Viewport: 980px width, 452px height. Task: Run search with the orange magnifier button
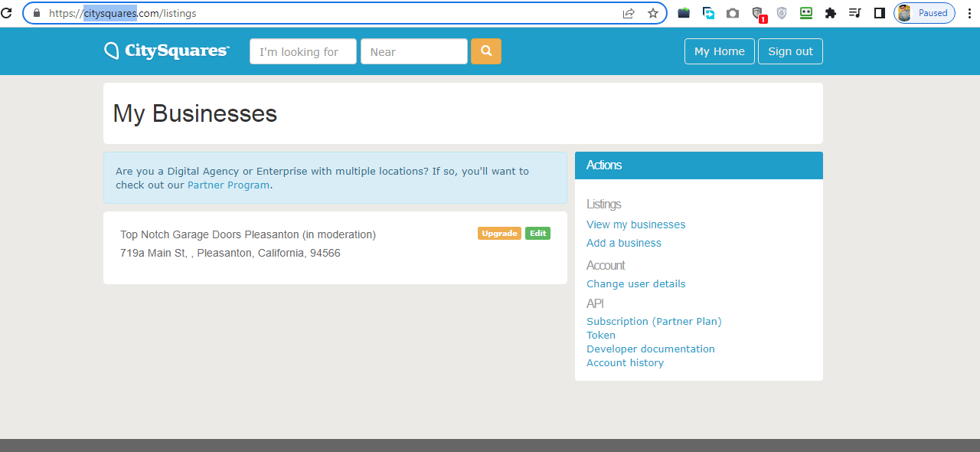pos(486,51)
